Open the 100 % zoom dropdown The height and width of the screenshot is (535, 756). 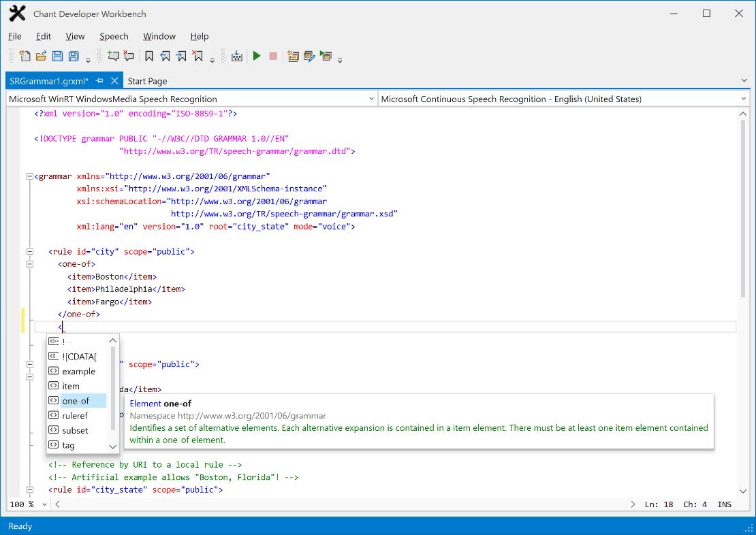click(x=44, y=504)
